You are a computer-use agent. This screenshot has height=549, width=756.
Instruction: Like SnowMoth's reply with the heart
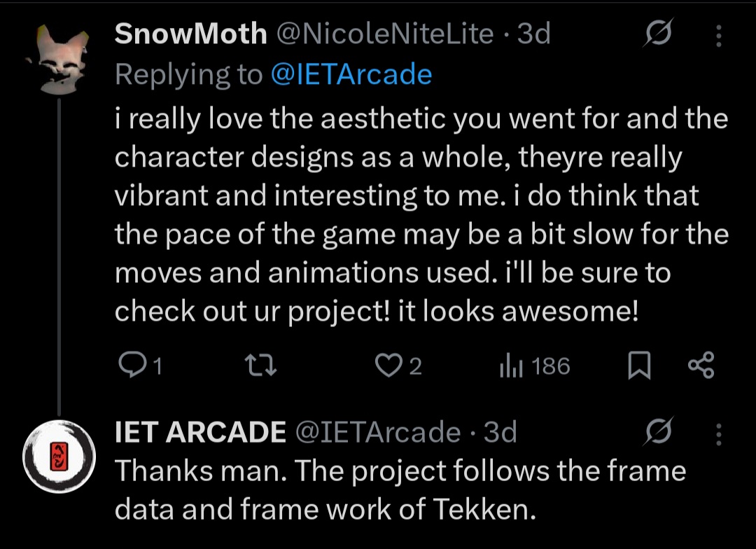point(387,366)
